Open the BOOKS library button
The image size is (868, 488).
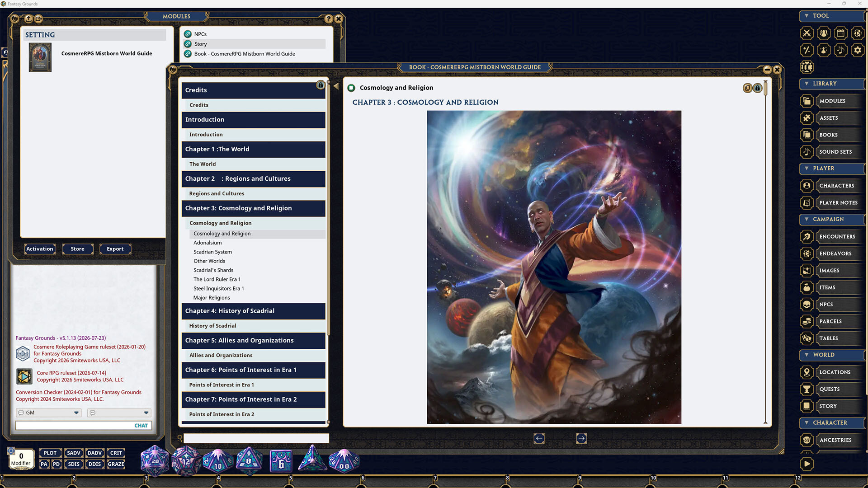click(x=840, y=135)
